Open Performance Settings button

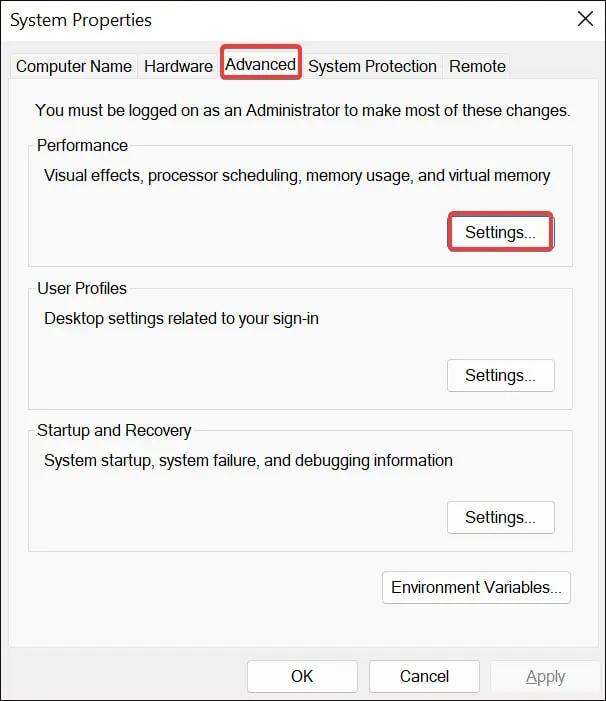(x=501, y=232)
